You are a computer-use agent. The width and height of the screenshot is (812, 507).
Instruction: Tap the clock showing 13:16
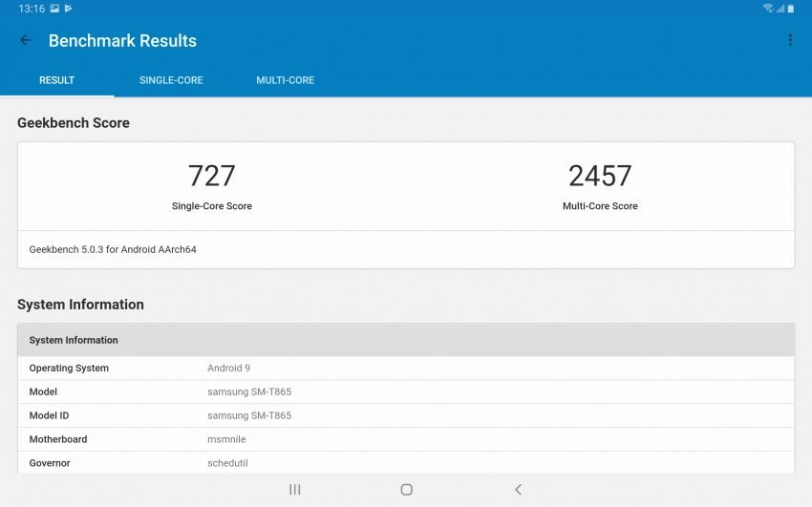point(31,9)
